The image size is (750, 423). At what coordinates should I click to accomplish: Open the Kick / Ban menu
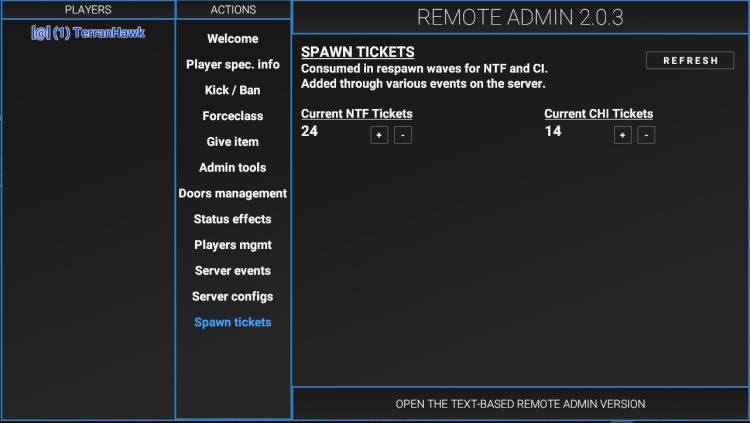point(233,91)
